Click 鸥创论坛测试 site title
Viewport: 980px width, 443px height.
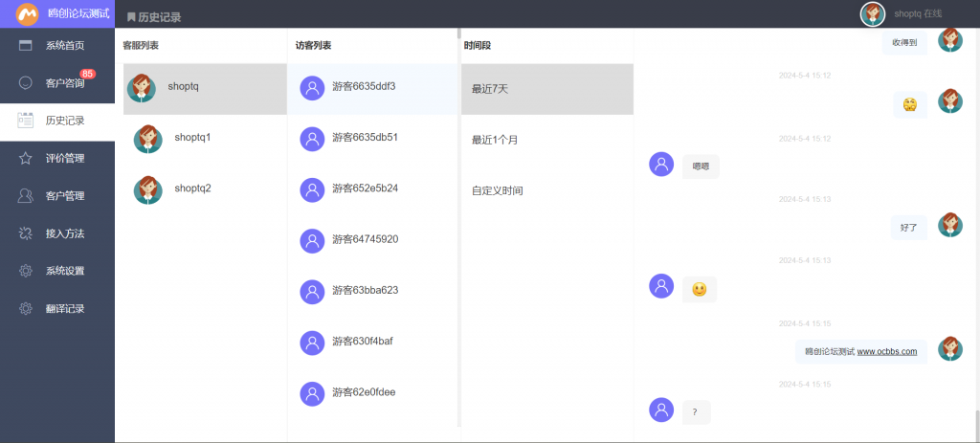pyautogui.click(x=78, y=13)
